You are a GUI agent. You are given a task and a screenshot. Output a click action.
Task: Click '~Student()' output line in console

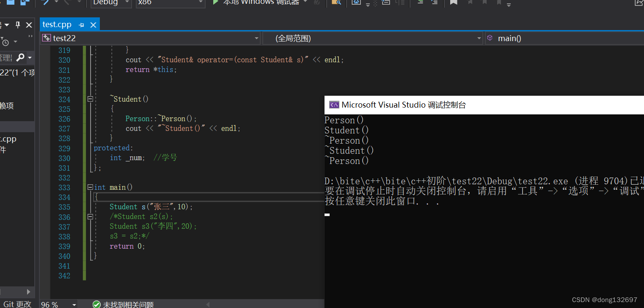[349, 150]
